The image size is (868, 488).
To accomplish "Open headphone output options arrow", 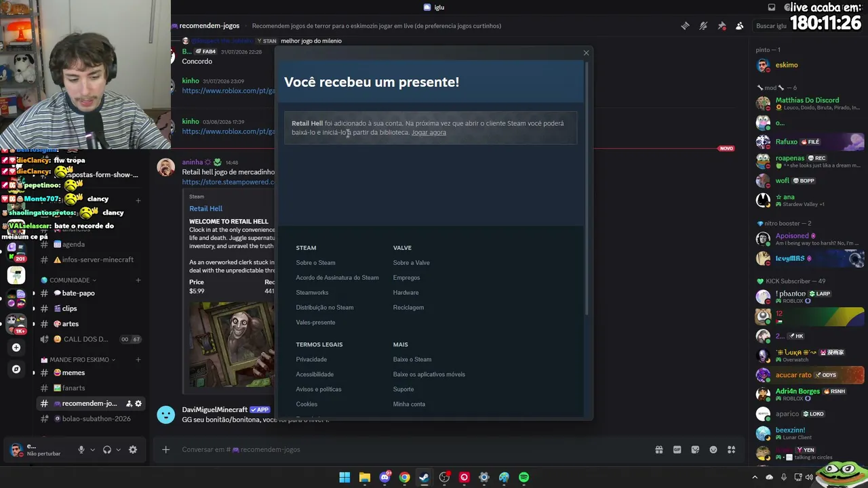I will (x=118, y=449).
